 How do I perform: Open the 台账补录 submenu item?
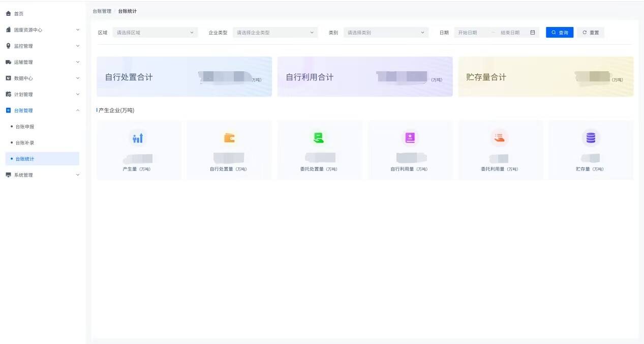[x=25, y=143]
